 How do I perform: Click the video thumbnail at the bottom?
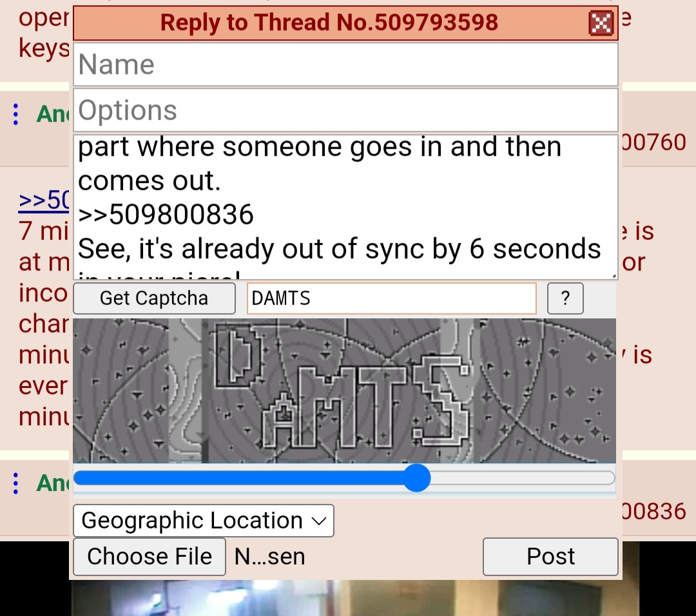click(355, 597)
